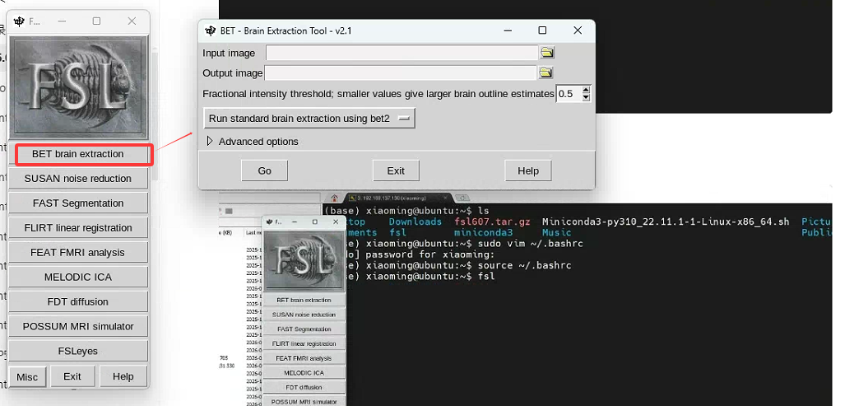Image resolution: width=868 pixels, height=406 pixels.
Task: Click the FSL logo in small window
Action: (304, 260)
